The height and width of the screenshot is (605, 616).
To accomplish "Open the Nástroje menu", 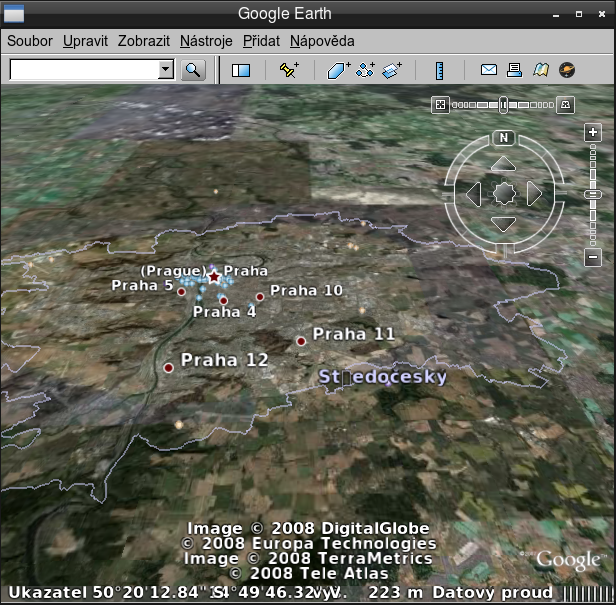I will pyautogui.click(x=206, y=41).
